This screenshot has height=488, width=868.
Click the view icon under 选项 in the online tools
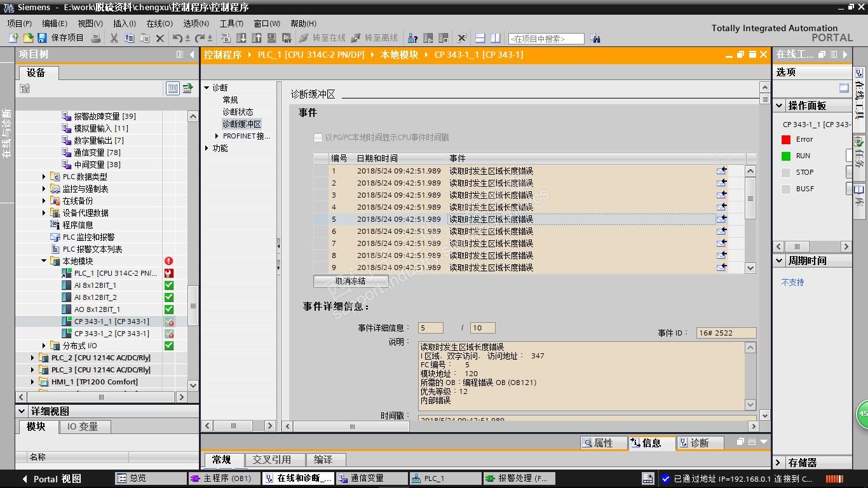coord(844,88)
